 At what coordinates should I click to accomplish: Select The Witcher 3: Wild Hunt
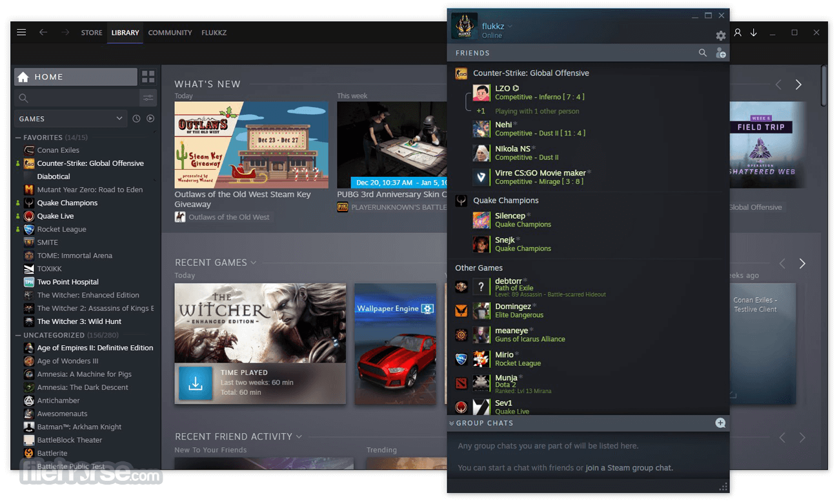(79, 321)
